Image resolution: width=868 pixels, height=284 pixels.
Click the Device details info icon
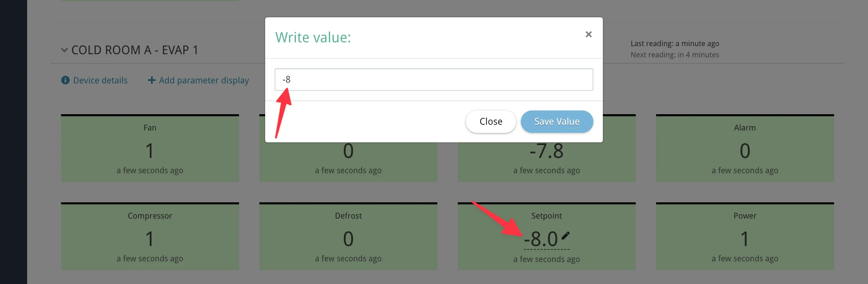tap(65, 80)
